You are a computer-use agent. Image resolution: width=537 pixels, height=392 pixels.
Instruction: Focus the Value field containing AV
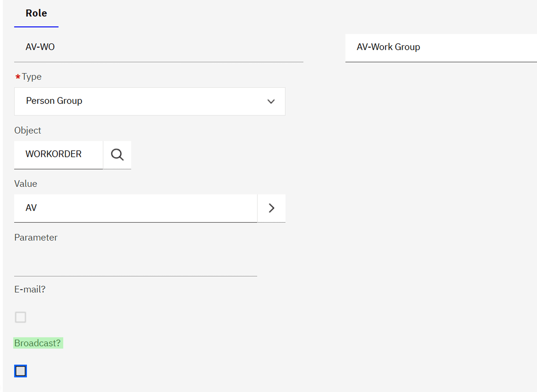pyautogui.click(x=135, y=208)
